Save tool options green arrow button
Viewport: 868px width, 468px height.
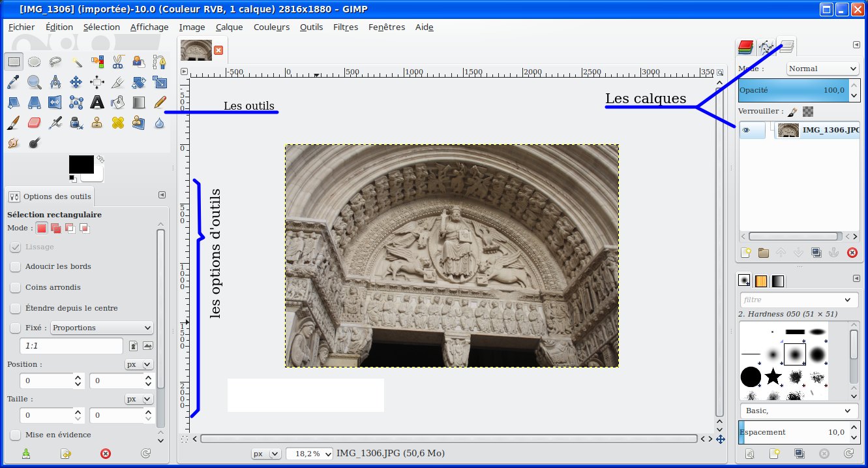(x=26, y=453)
